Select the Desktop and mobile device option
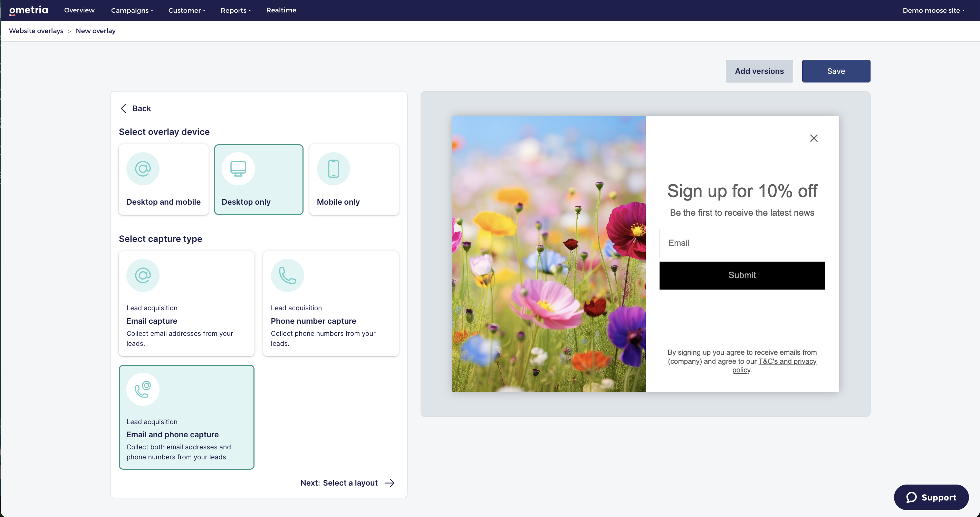This screenshot has width=980, height=517. (164, 179)
